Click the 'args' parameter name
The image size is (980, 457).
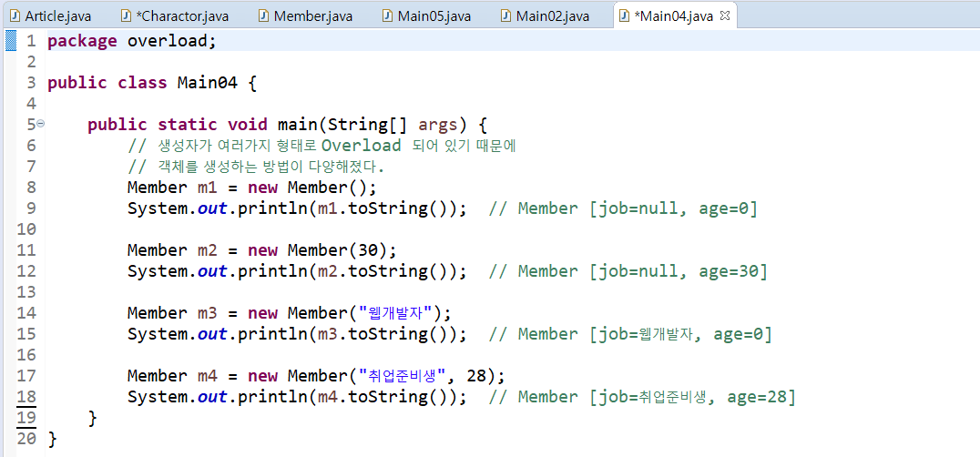click(x=437, y=126)
